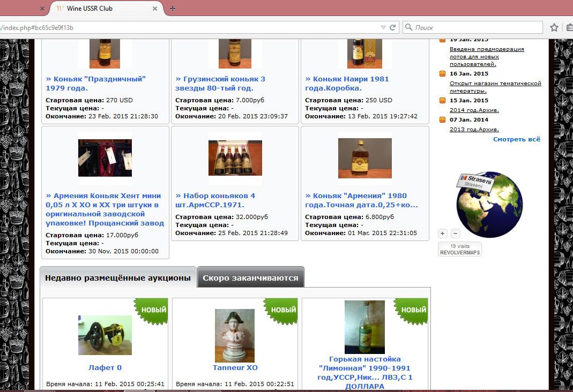Open the 2014 год.Архив. news link
The image size is (573, 392).
click(474, 110)
